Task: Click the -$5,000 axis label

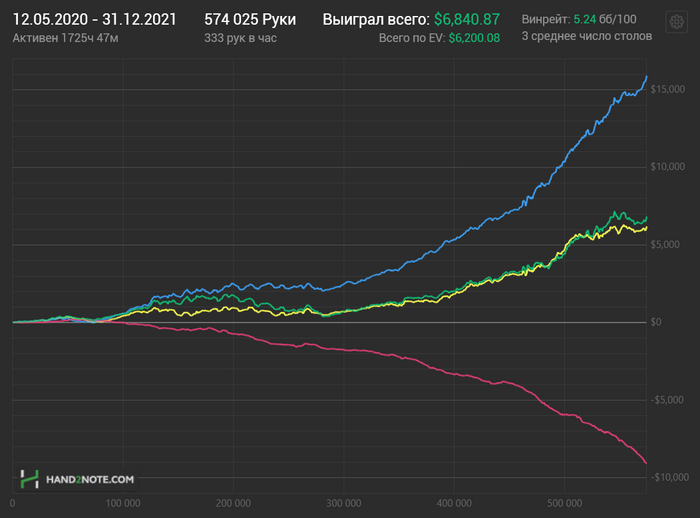Action: [667, 400]
